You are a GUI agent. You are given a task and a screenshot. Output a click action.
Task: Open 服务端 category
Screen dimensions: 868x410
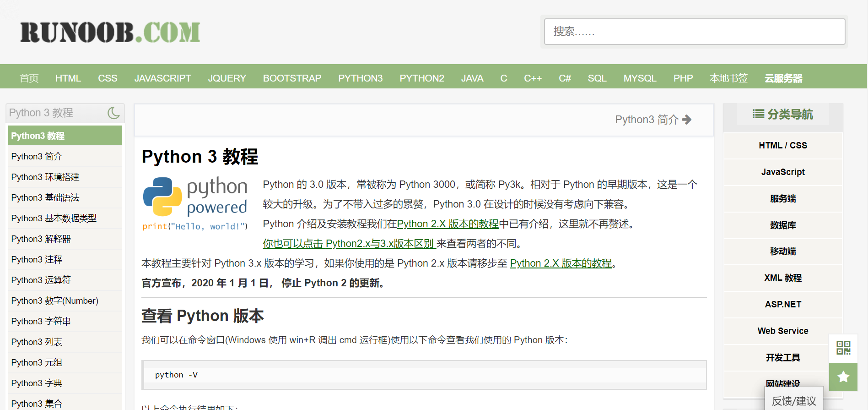783,198
